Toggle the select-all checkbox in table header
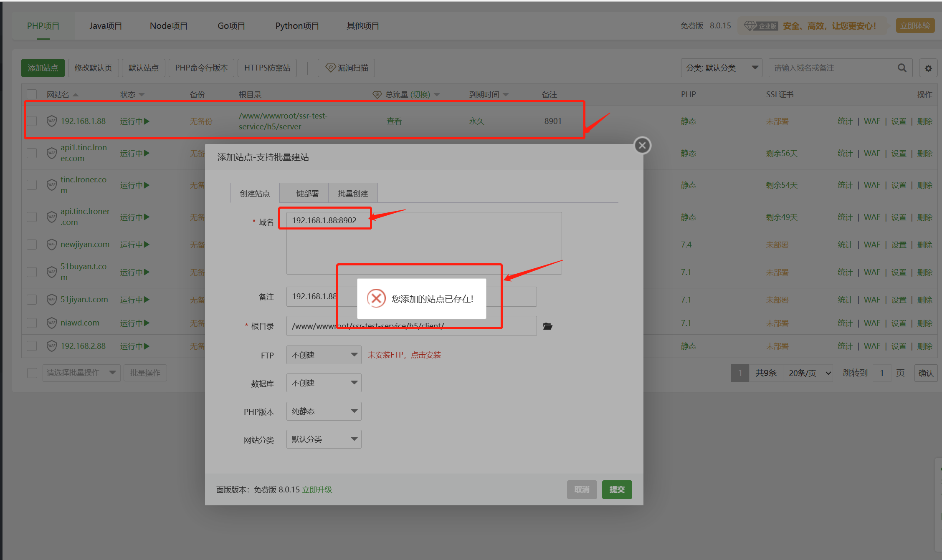Viewport: 942px width, 560px height. [32, 95]
